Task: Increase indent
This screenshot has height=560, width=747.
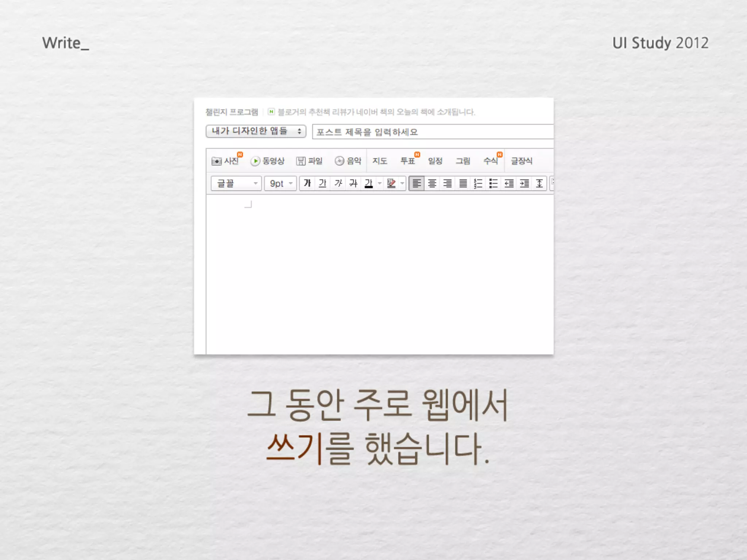Action: [524, 183]
